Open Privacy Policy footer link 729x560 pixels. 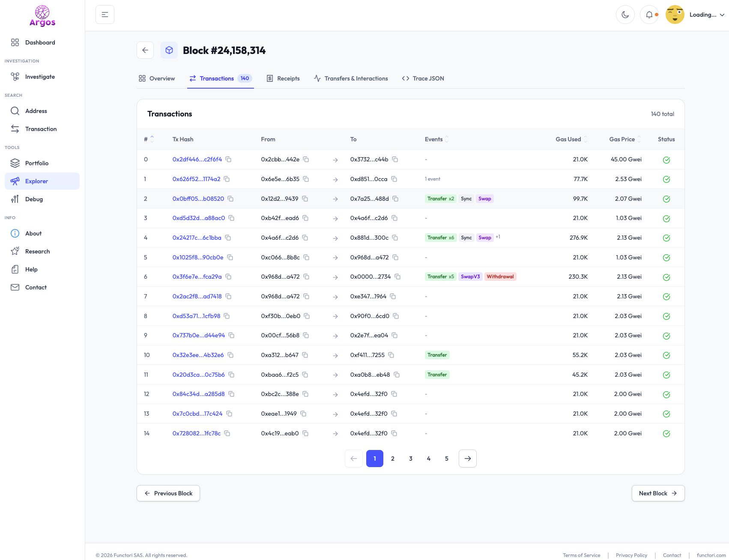[x=631, y=555]
